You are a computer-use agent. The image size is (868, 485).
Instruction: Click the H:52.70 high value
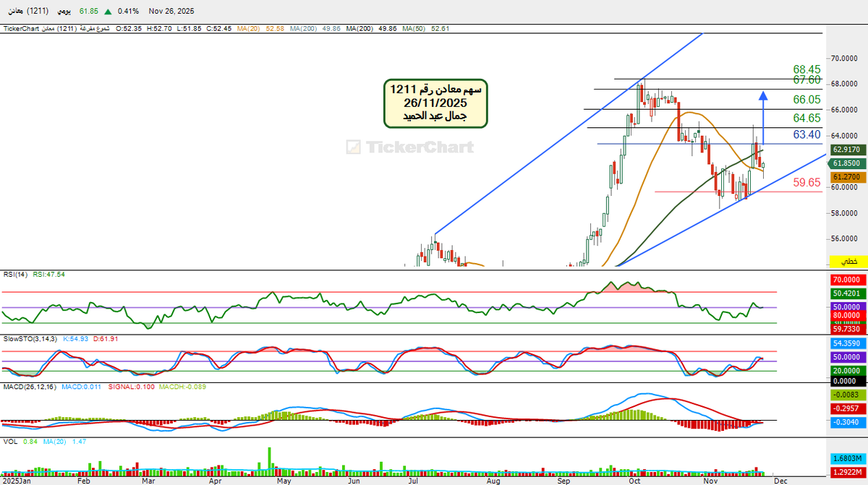[x=159, y=29]
